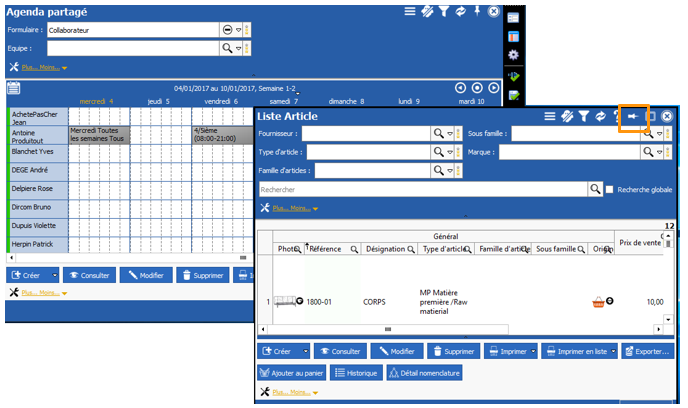The width and height of the screenshot is (688, 408).
Task: Go to next week in agenda
Action: 493,88
